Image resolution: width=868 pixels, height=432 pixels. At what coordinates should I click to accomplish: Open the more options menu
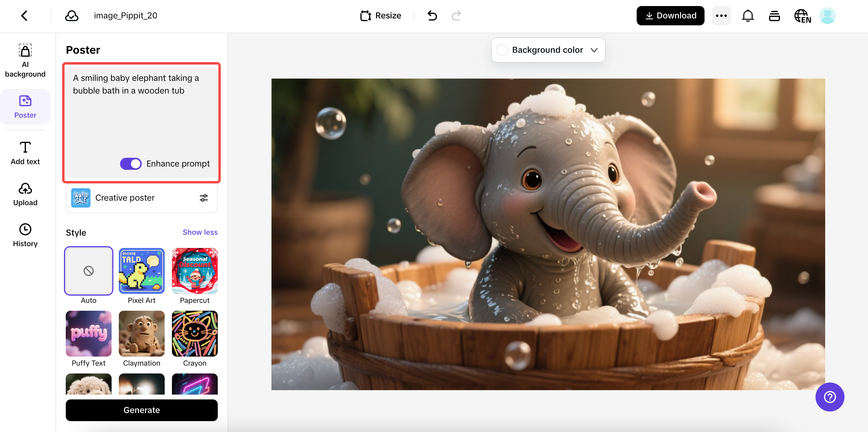721,15
